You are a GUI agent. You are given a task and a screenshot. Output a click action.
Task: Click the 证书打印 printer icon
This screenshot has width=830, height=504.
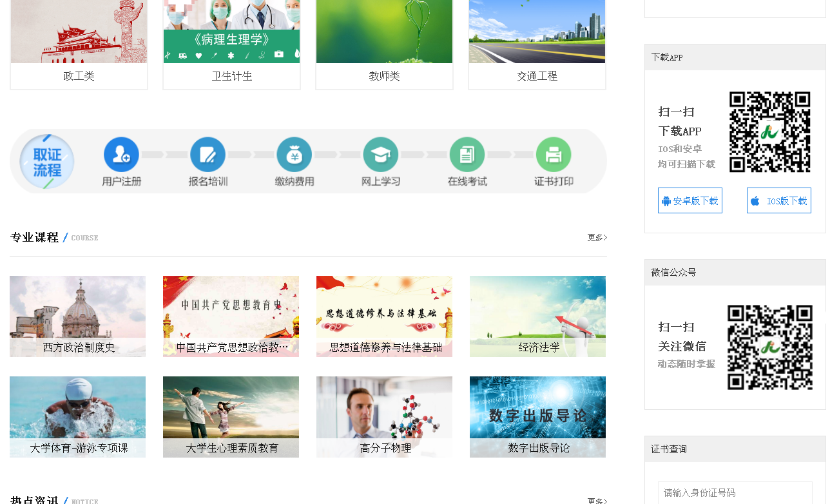point(553,155)
